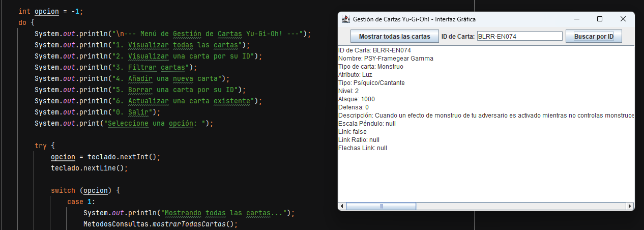Click the 'Defensa: 0' line
Screen dimensions: 644x230
[354, 107]
